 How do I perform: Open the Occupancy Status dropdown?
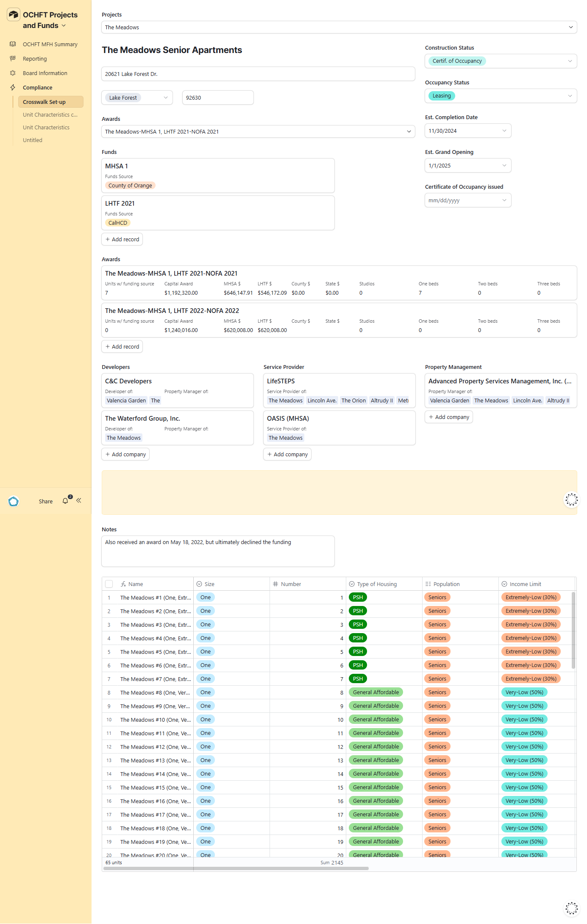pos(501,96)
